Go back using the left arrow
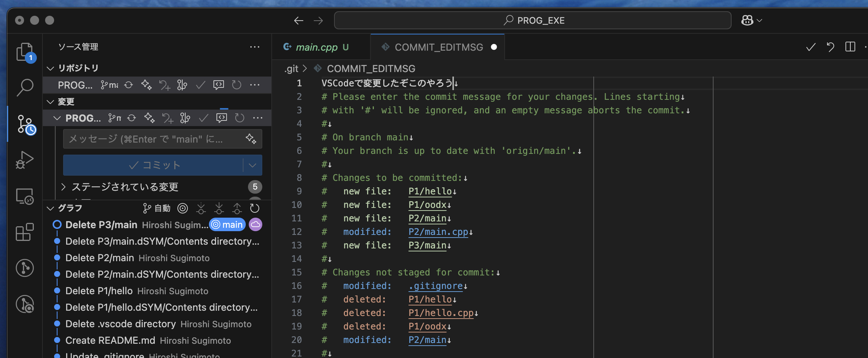The width and height of the screenshot is (868, 358). (298, 21)
